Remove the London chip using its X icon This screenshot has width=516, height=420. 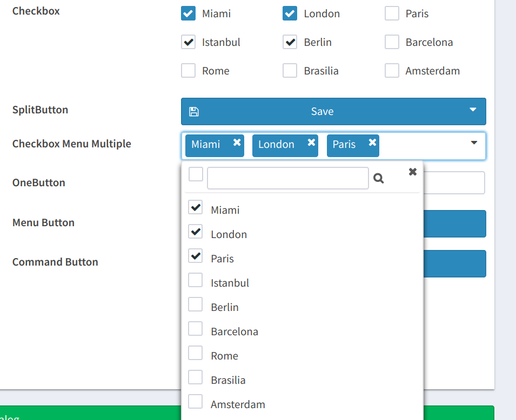(311, 144)
